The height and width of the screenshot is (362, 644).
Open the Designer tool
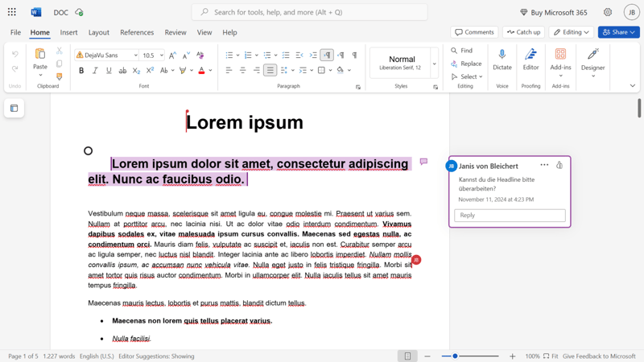(x=592, y=55)
